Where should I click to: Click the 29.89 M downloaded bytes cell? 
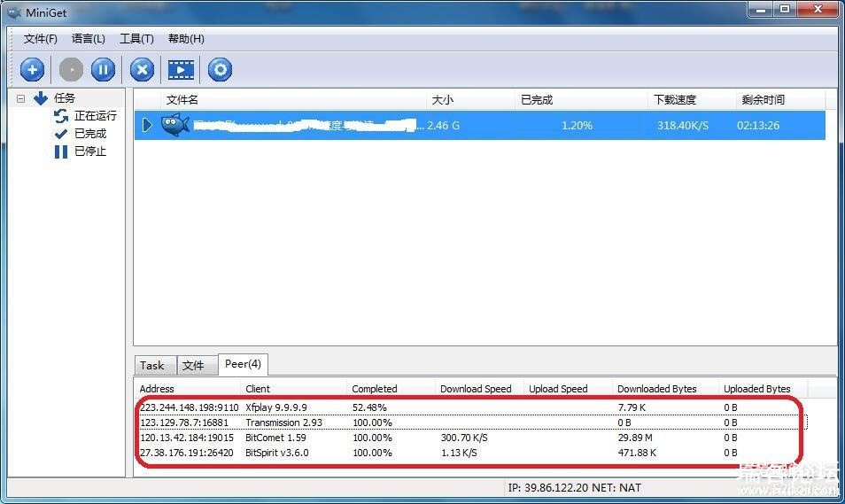[635, 438]
